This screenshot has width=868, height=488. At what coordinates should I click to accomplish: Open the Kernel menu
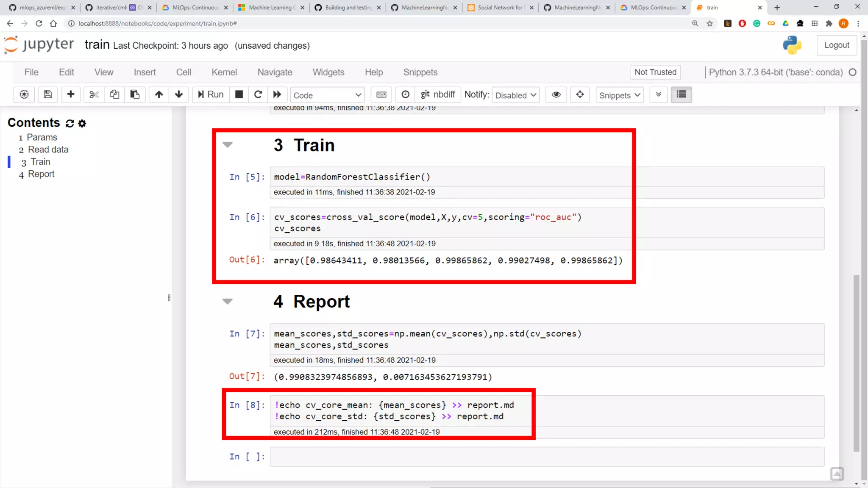coord(224,72)
